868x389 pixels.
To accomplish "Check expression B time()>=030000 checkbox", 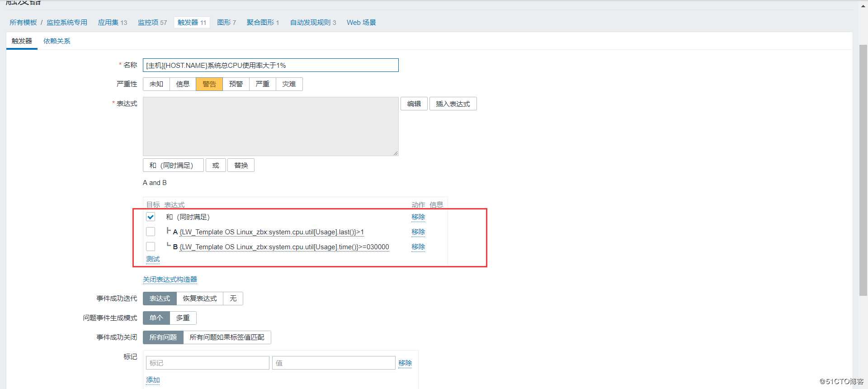I will click(x=151, y=247).
